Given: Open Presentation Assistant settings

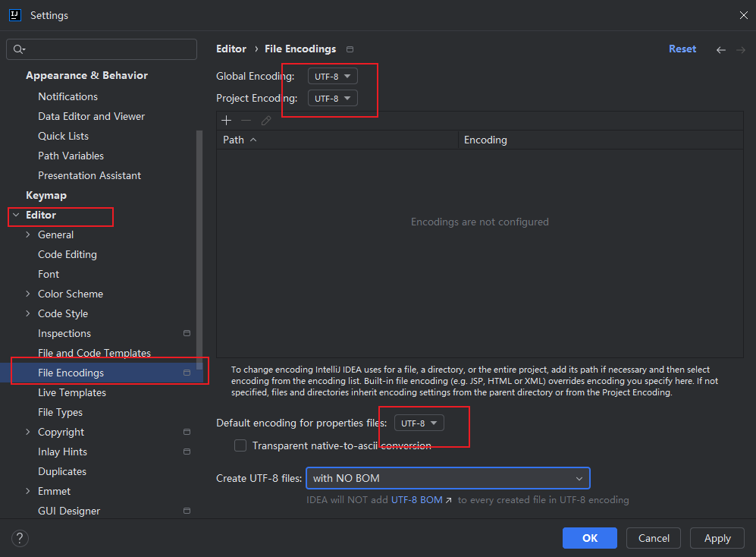Looking at the screenshot, I should (x=89, y=176).
